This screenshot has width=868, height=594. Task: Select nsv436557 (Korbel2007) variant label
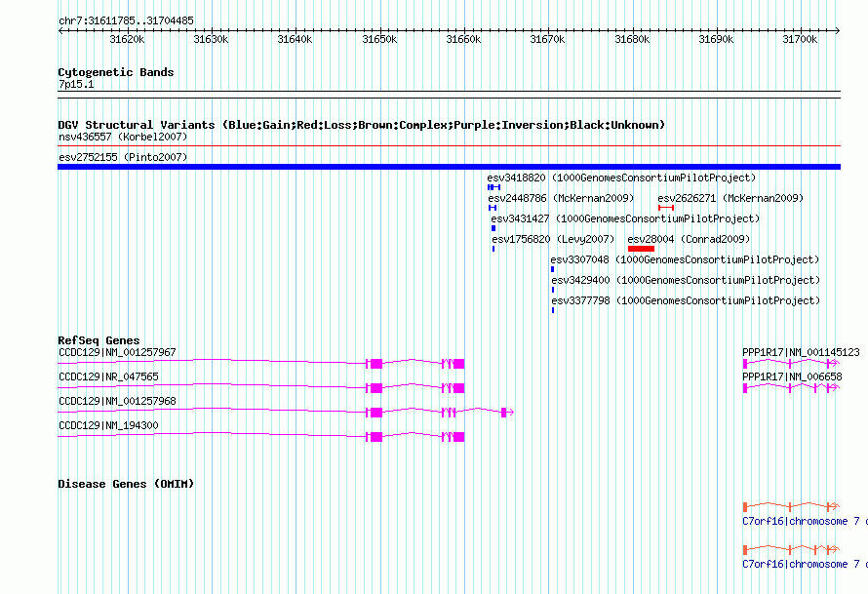123,137
